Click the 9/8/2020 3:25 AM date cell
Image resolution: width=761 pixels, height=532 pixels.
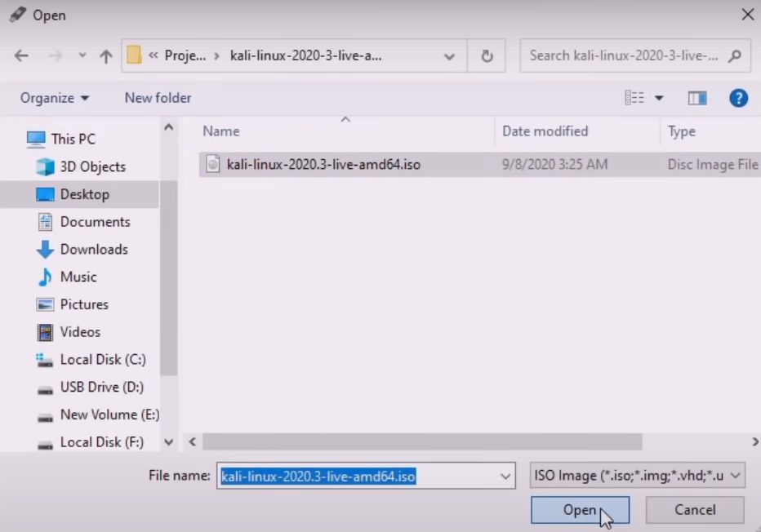554,165
